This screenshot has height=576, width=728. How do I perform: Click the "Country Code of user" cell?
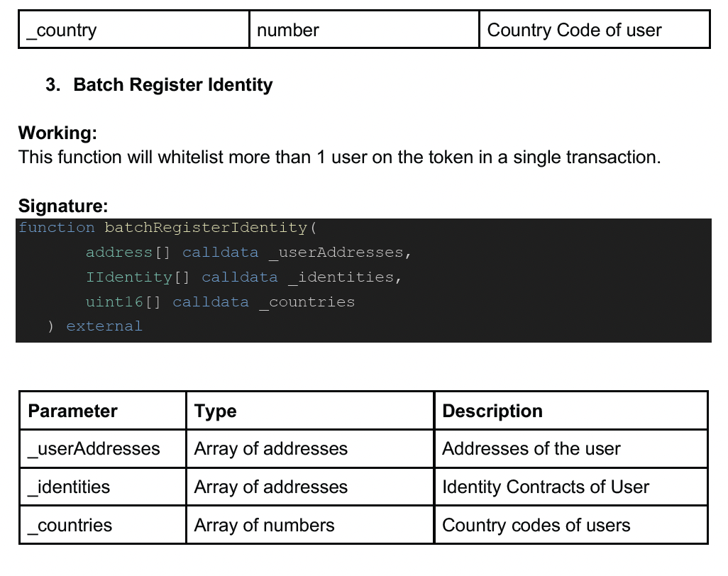(574, 31)
